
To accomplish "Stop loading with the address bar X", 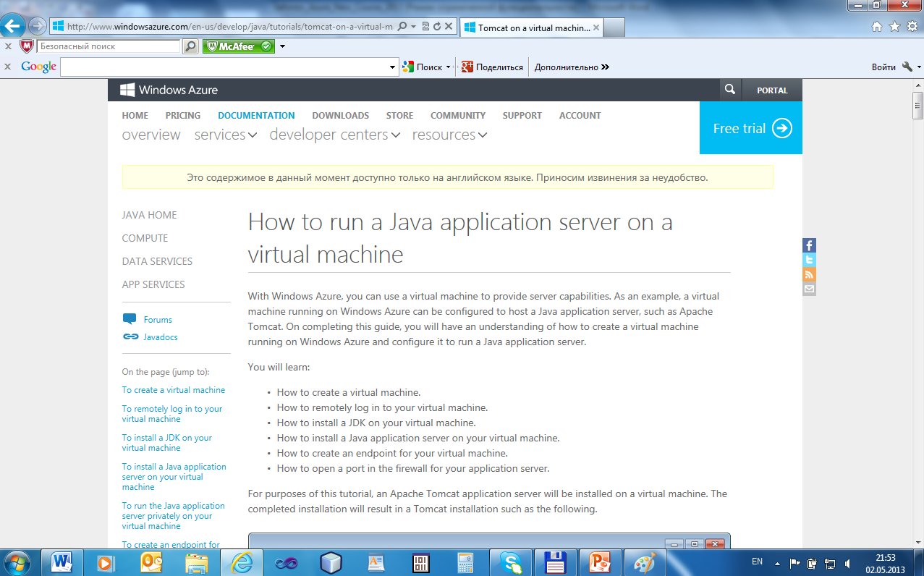I will pyautogui.click(x=449, y=27).
